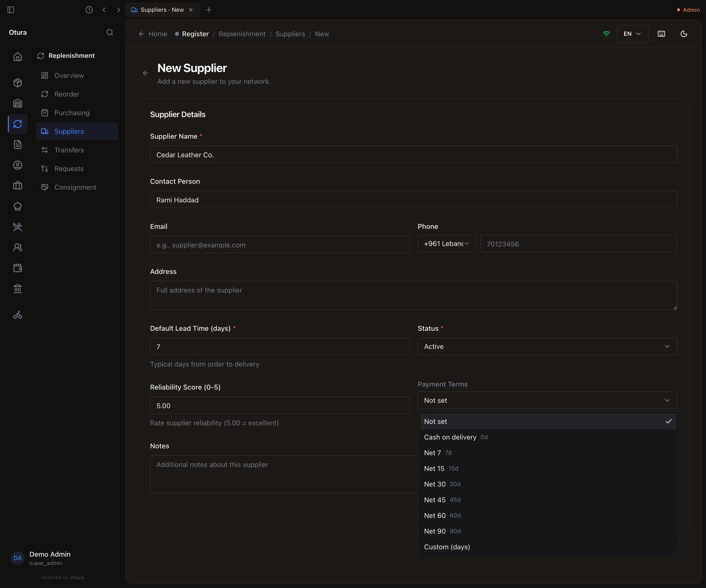
Task: Open the crossed utensils icon in the rail
Action: [17, 227]
